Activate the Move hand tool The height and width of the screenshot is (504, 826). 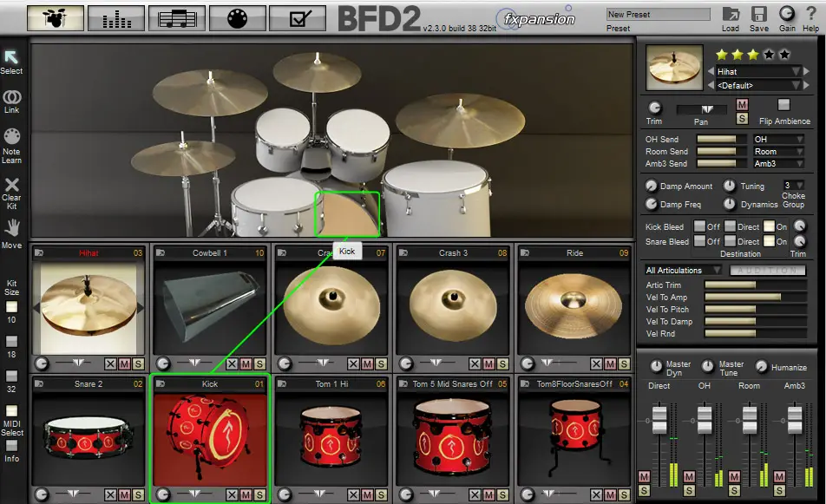(x=11, y=228)
